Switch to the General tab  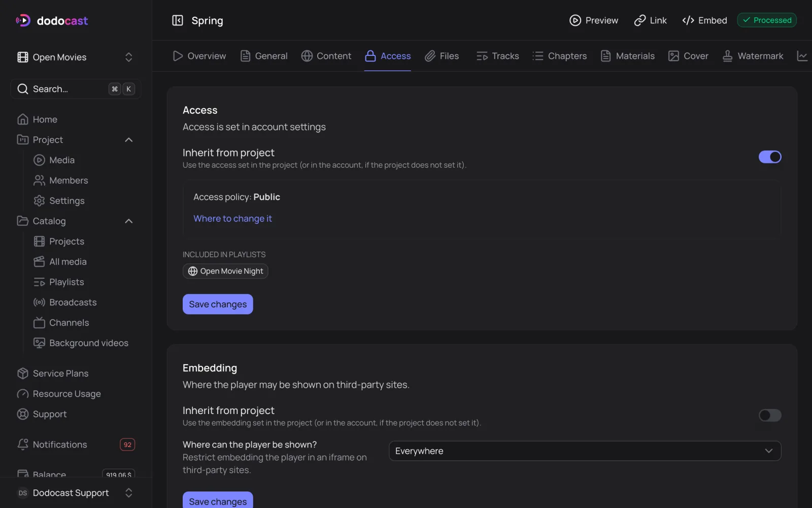(x=264, y=56)
